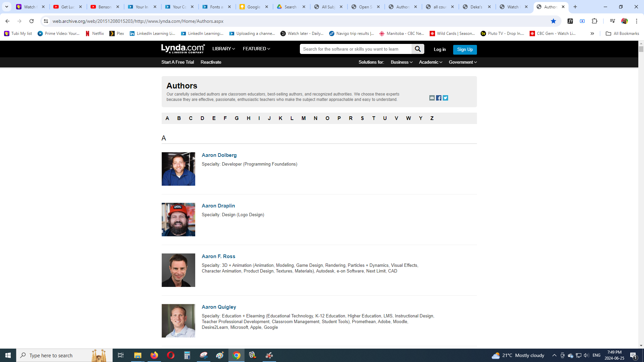Click the Sign Up button
Image resolution: width=644 pixels, height=362 pixels.
click(x=465, y=50)
